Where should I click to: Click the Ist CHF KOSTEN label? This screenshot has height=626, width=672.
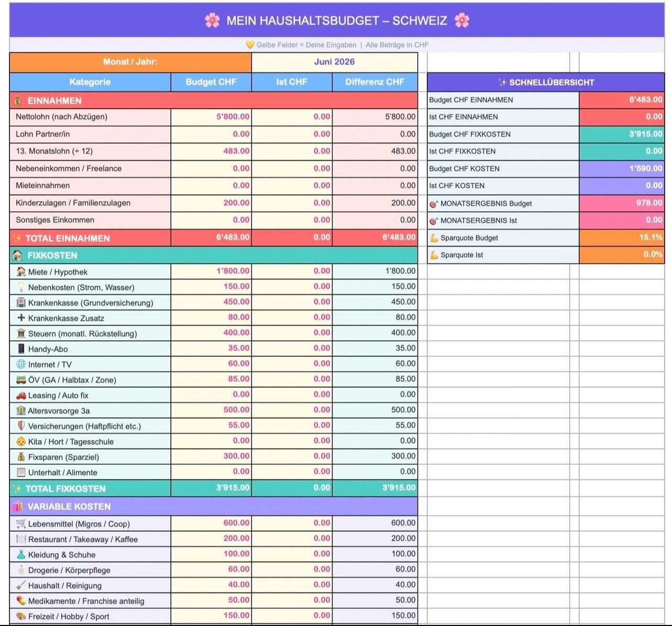point(457,185)
